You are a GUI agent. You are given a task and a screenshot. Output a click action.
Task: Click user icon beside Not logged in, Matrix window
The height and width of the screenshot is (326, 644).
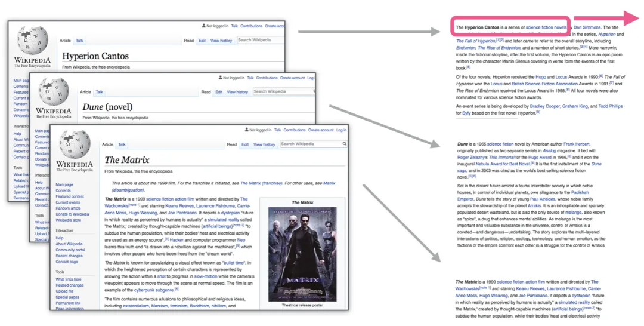tap(246, 130)
